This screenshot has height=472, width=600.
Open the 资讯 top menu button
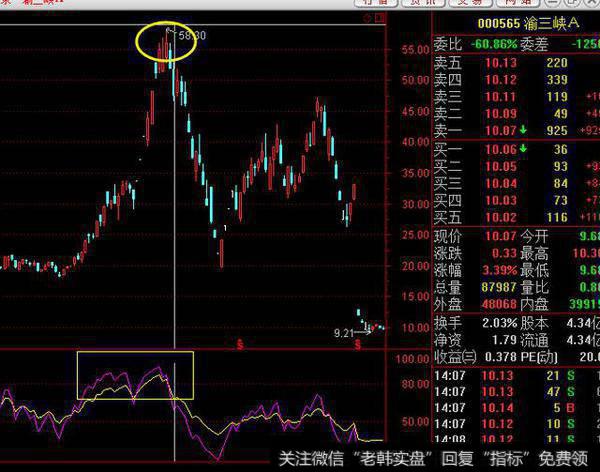pyautogui.click(x=423, y=3)
